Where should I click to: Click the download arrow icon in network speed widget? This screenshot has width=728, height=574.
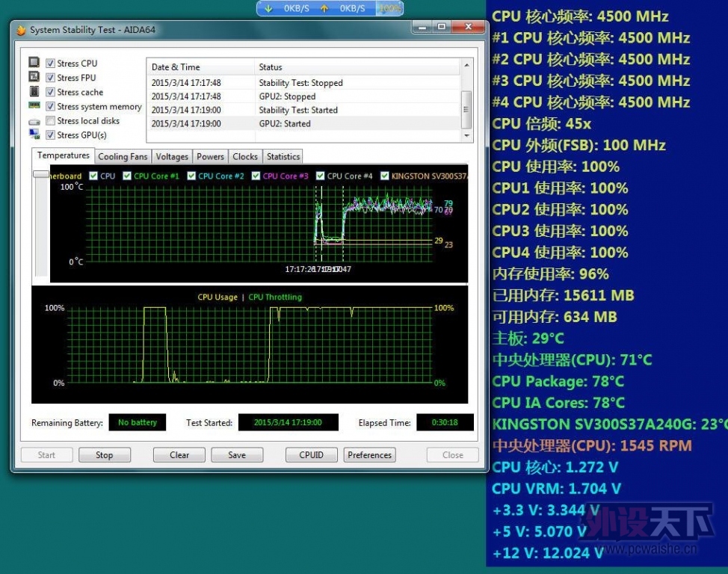[268, 8]
